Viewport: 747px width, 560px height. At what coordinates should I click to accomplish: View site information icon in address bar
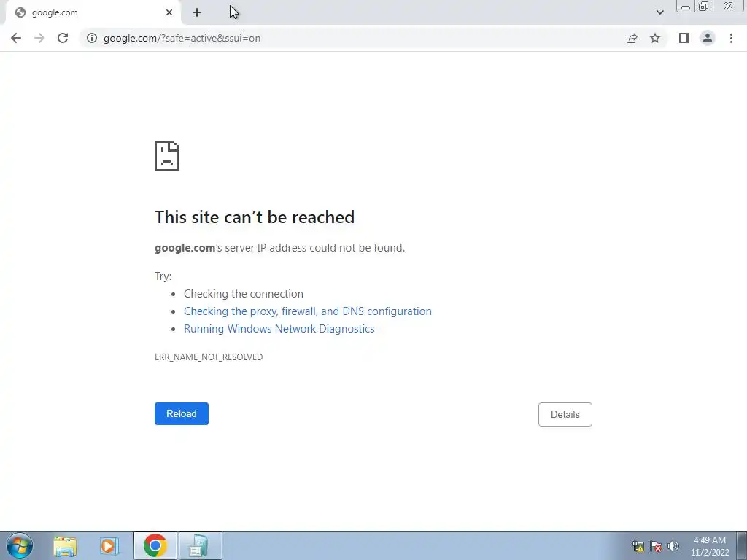[x=92, y=38]
